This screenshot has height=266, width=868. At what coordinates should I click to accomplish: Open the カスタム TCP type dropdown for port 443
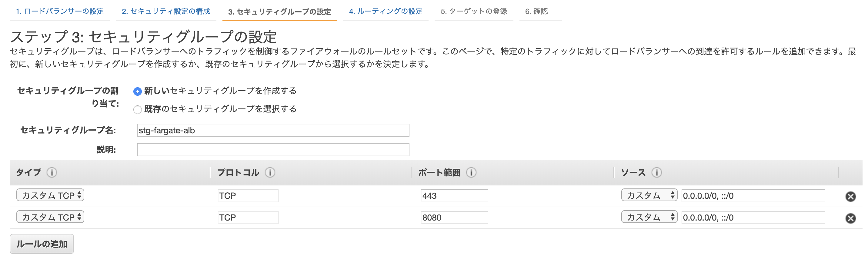pos(50,195)
